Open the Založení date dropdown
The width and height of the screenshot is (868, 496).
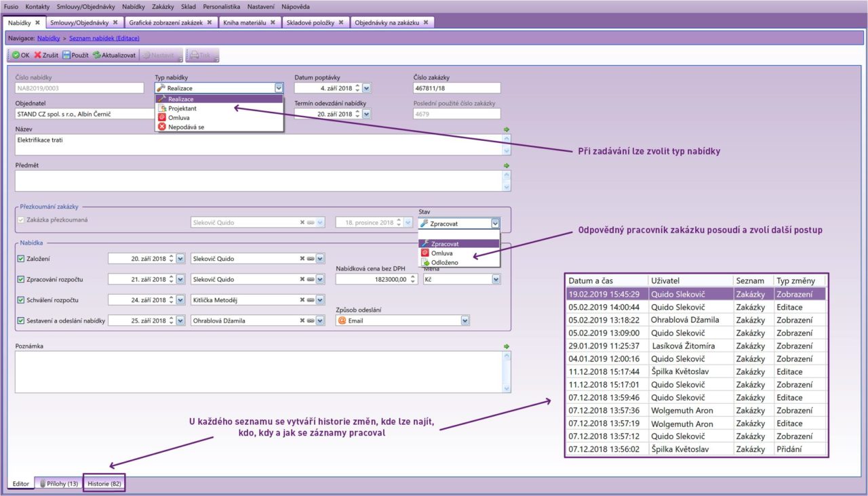[180, 258]
